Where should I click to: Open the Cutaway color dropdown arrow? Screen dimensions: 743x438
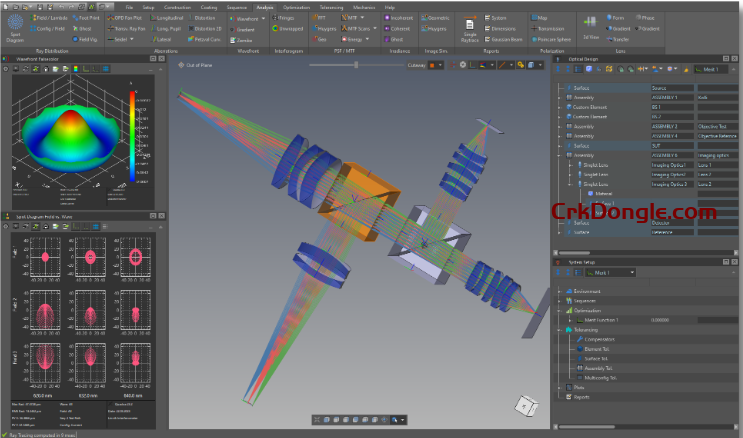pos(440,65)
